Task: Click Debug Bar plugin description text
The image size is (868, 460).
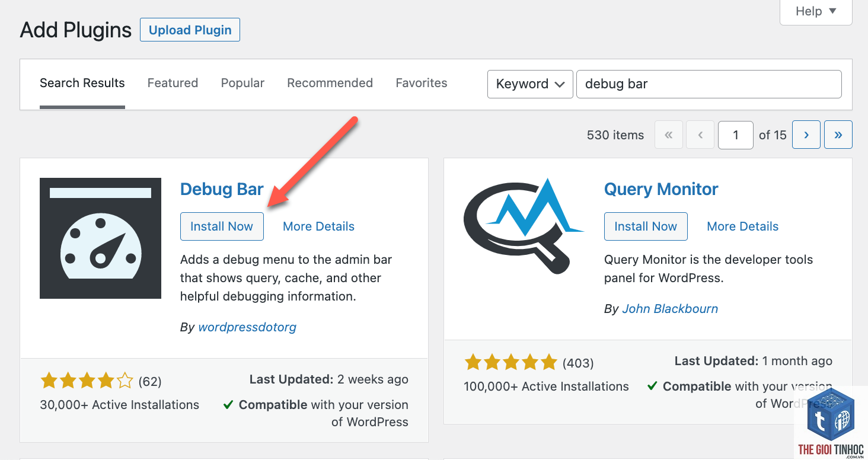Action: [286, 278]
